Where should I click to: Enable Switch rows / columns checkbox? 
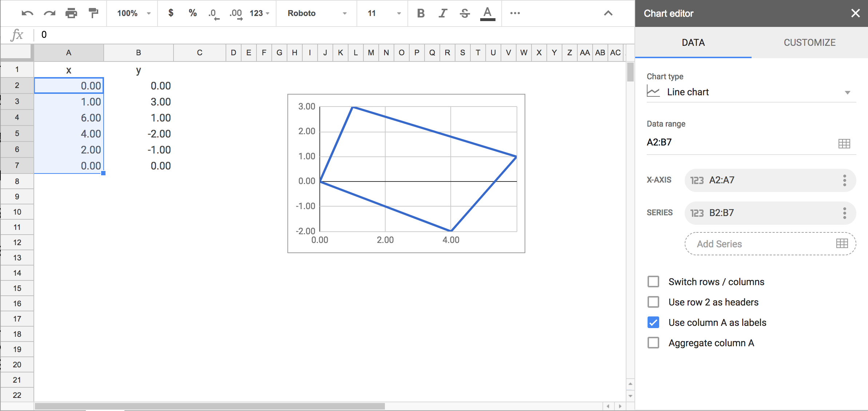coord(653,282)
